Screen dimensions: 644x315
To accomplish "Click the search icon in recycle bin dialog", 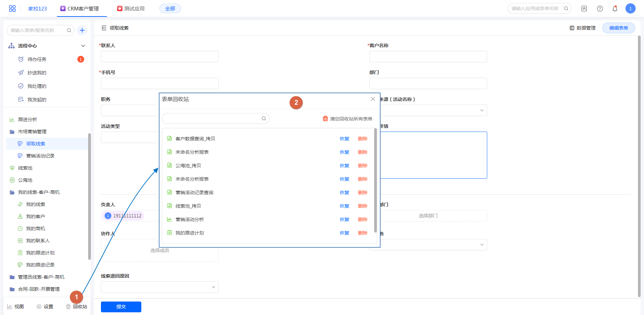I will 264,118.
